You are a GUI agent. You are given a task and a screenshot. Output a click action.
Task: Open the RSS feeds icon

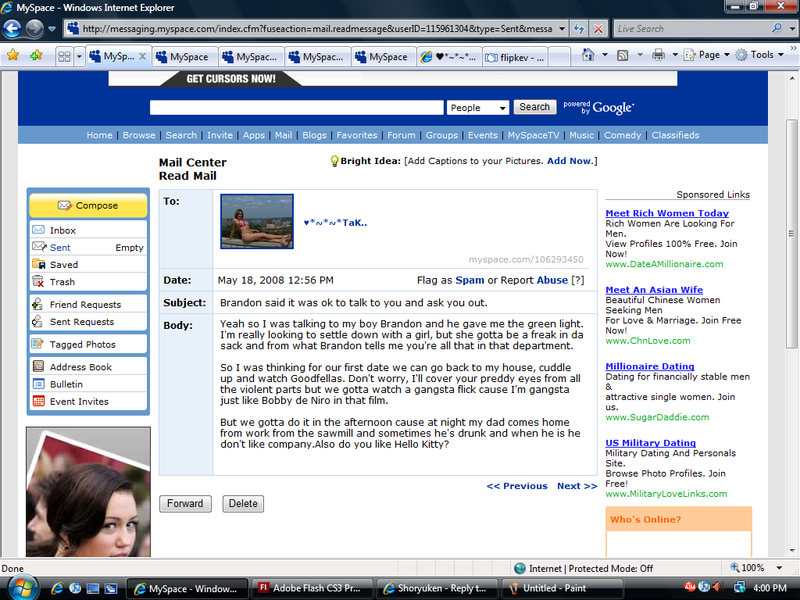coord(622,55)
